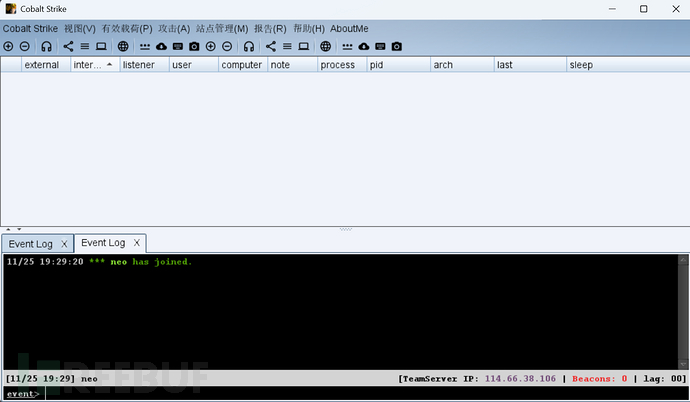Switch to the inactive left Event Log tab
690x402 pixels.
tap(31, 244)
